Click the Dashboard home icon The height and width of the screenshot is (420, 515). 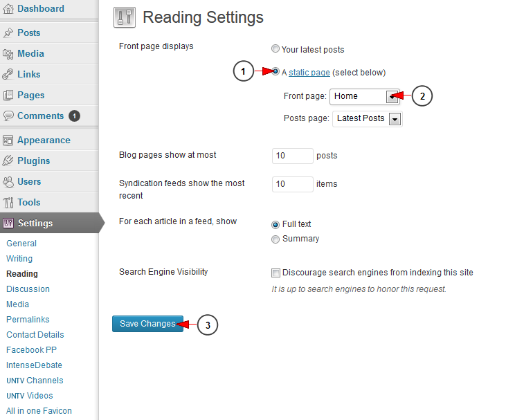point(8,9)
